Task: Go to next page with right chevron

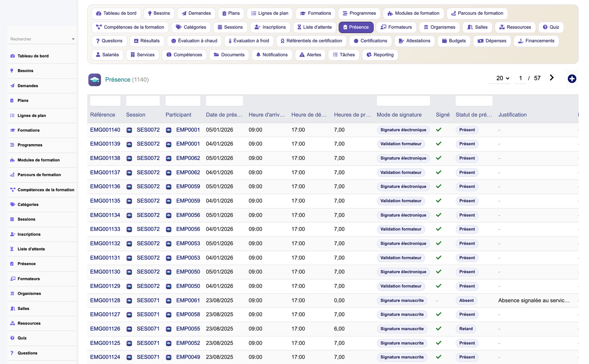Action: pos(551,78)
